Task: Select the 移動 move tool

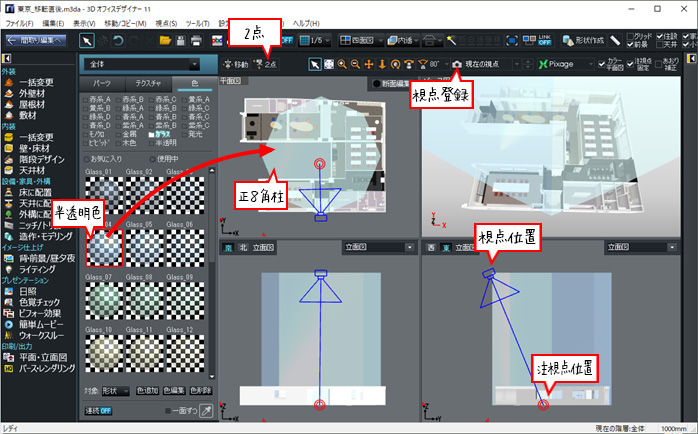Action: (x=236, y=64)
